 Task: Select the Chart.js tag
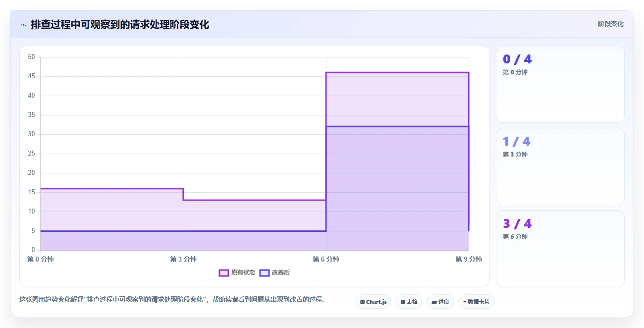pyautogui.click(x=374, y=302)
